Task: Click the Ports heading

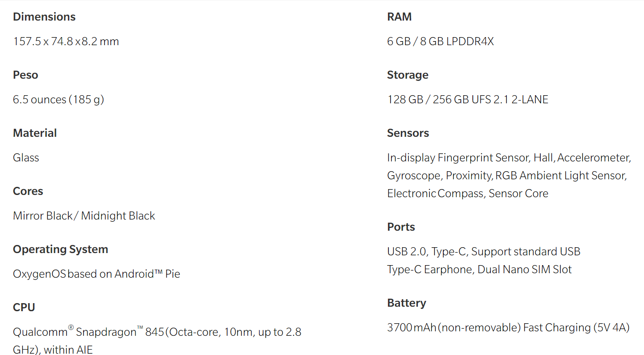Action: [x=401, y=227]
